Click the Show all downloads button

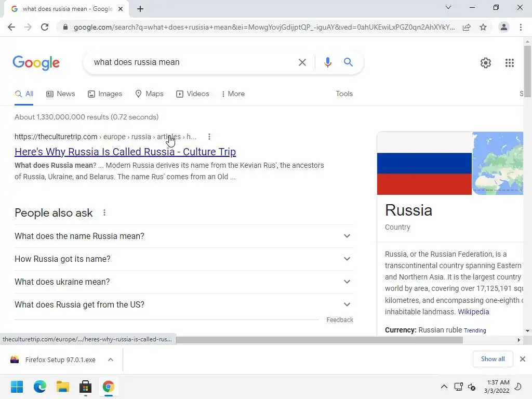click(493, 359)
